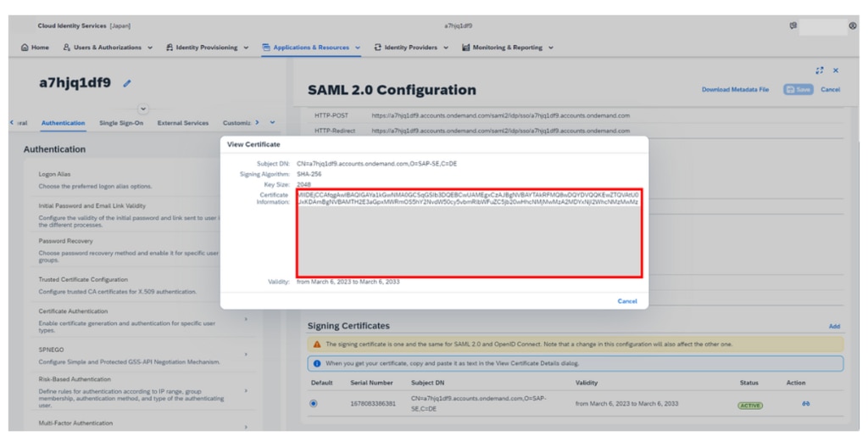Open the user profile icon at top right

coord(852,26)
